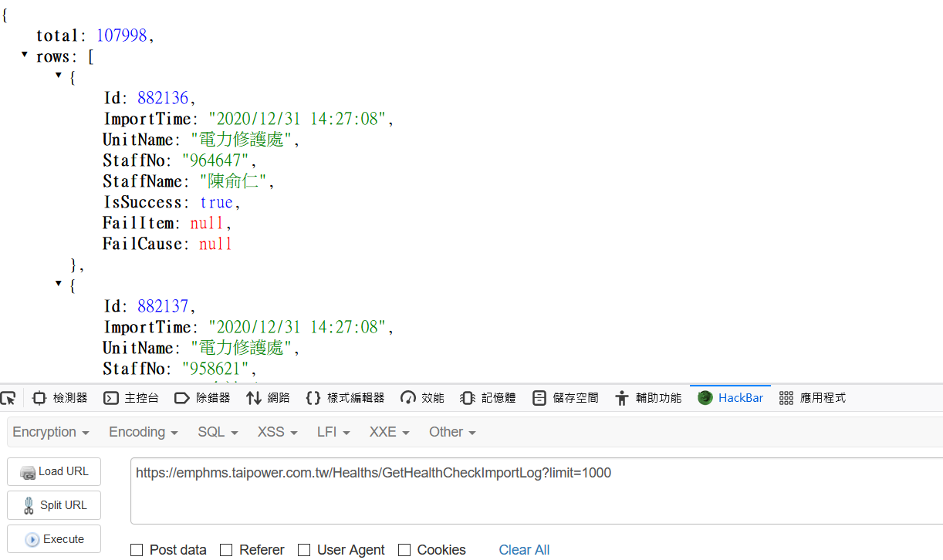Click the StaffName value "陳俞仁"
The image size is (943, 560).
click(x=233, y=181)
